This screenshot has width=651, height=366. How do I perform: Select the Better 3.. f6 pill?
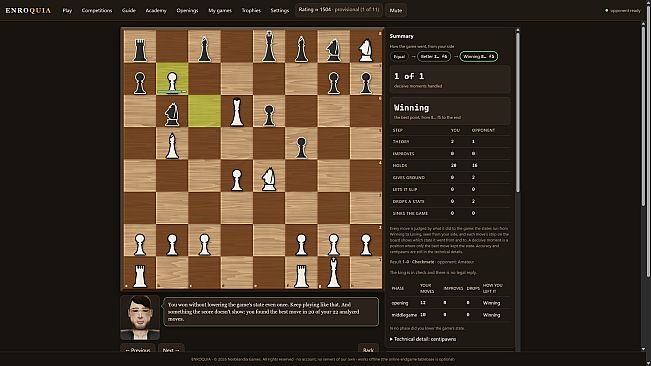coord(434,56)
